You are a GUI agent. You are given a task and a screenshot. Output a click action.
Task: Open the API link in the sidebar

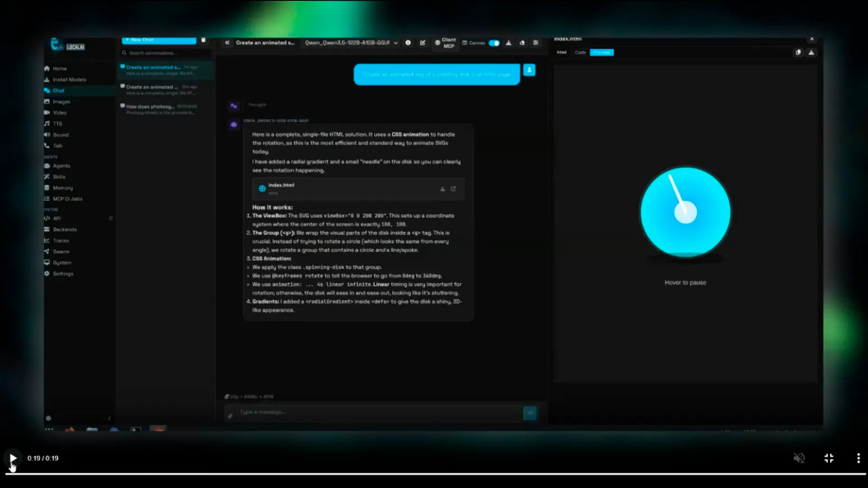[x=57, y=219]
